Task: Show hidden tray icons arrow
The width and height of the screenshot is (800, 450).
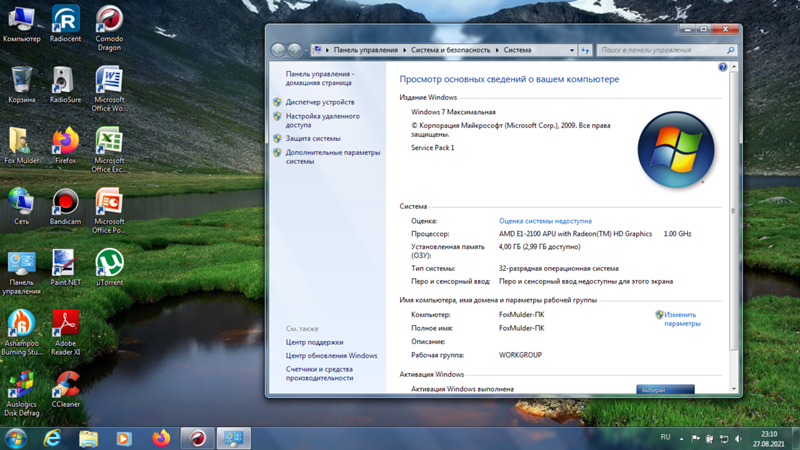Action: (x=682, y=439)
